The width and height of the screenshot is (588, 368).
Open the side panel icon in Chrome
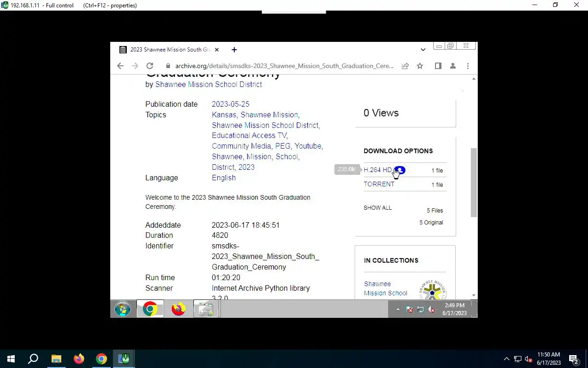438,66
